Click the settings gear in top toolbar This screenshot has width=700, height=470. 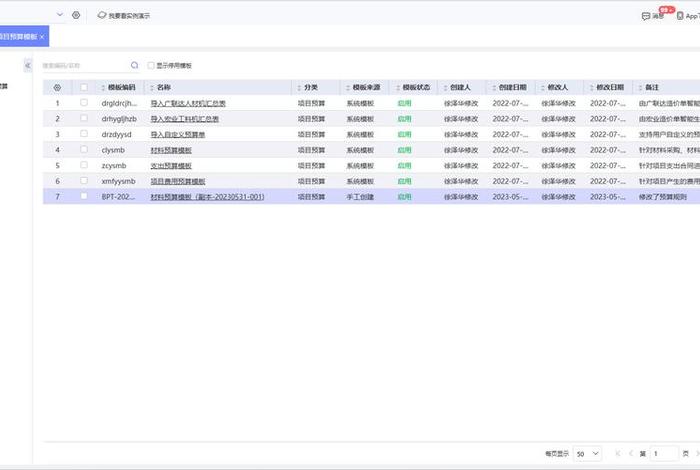click(x=76, y=15)
